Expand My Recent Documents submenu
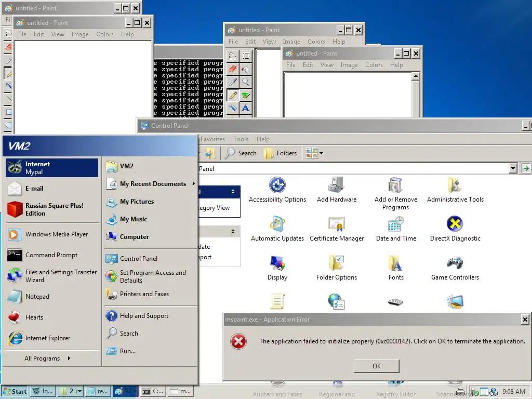Viewport: 532px width, 399px height. (150, 183)
